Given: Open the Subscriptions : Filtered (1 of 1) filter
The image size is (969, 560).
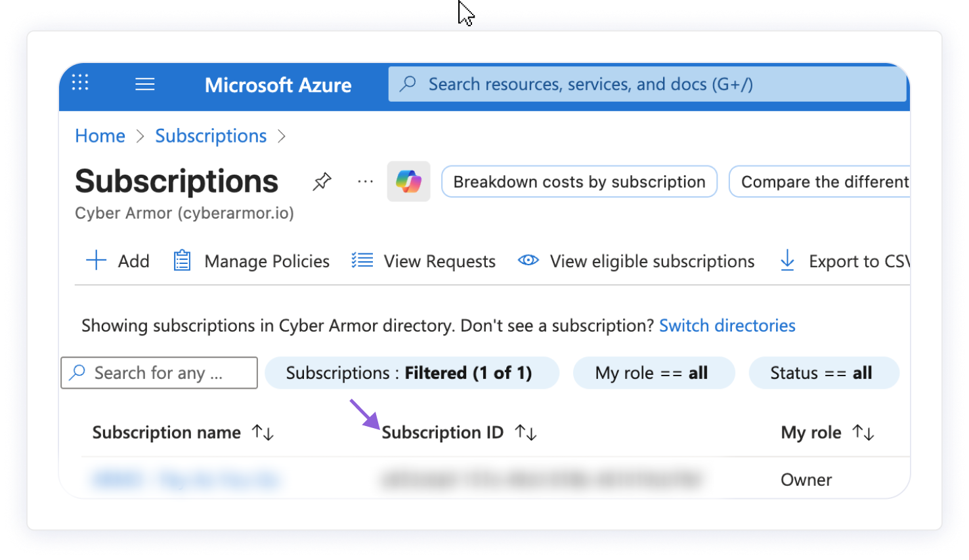Looking at the screenshot, I should coord(412,373).
